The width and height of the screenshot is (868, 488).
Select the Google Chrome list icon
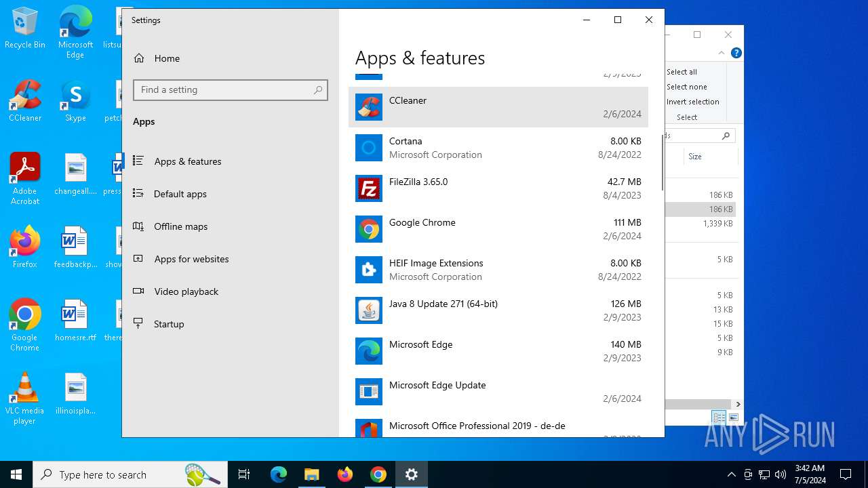pos(369,229)
